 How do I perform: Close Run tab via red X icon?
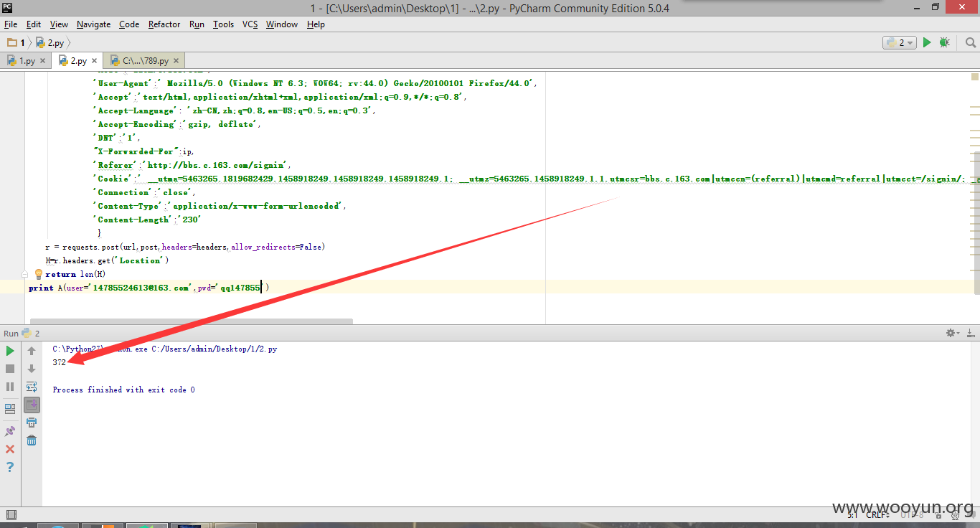[x=10, y=449]
